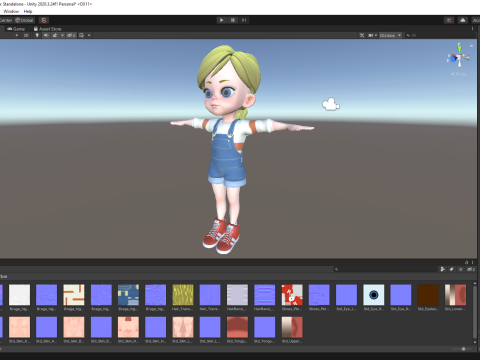480x360 pixels.
Task: Toggle the Persp projection label
Action: pos(459,74)
